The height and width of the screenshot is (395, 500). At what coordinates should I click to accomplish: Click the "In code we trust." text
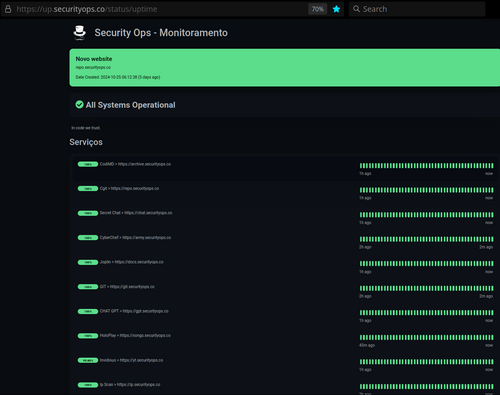[86, 128]
